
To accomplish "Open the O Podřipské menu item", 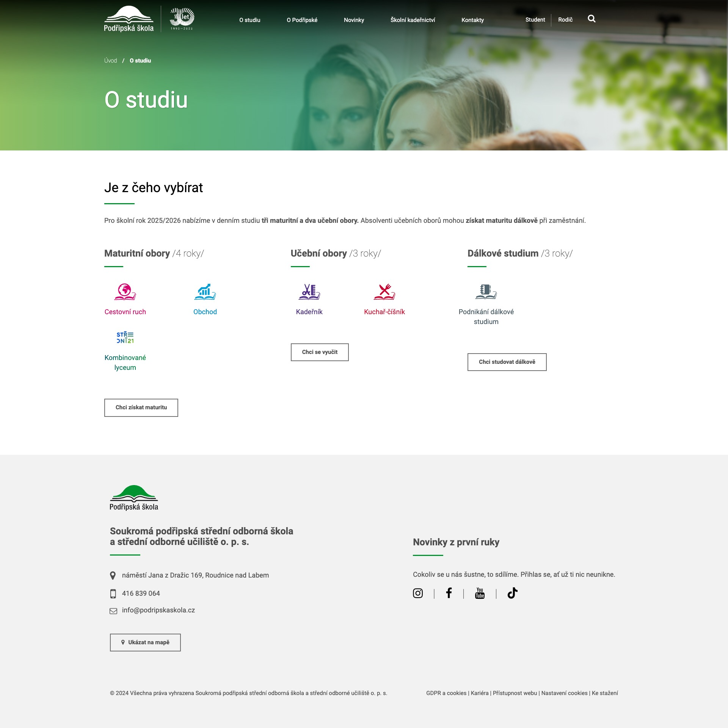I will 302,20.
